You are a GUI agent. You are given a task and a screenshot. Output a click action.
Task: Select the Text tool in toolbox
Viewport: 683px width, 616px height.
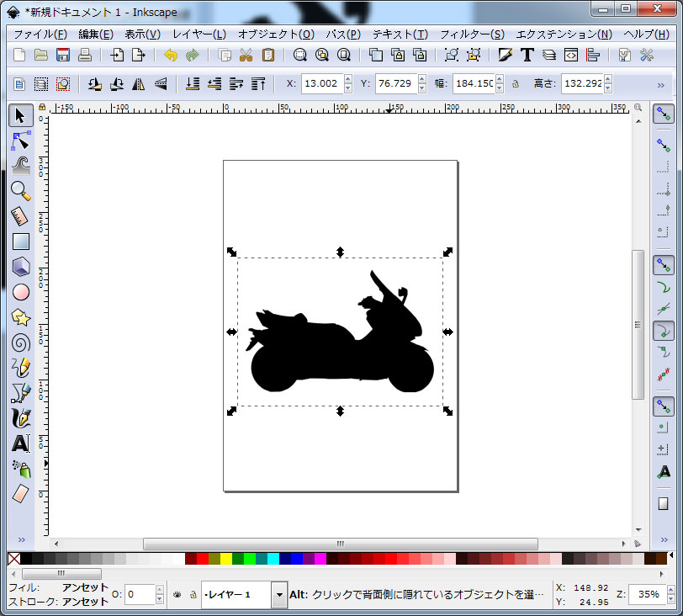(21, 443)
